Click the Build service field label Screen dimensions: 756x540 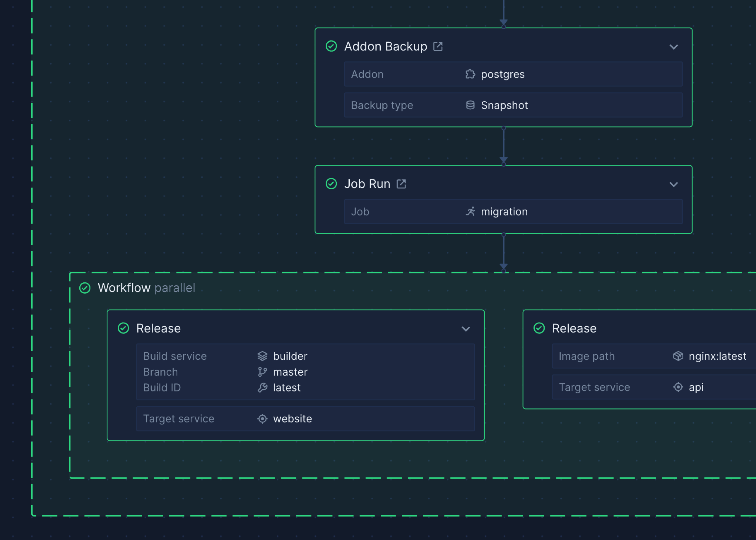pos(175,356)
